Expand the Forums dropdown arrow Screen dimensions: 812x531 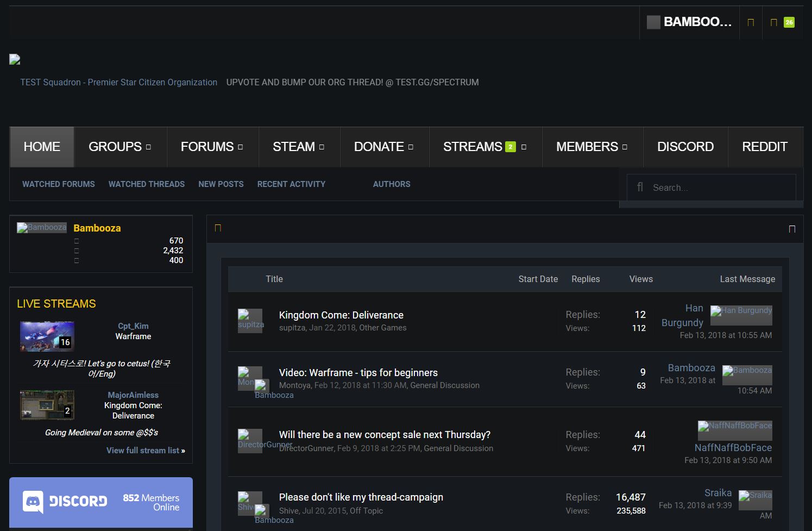240,147
